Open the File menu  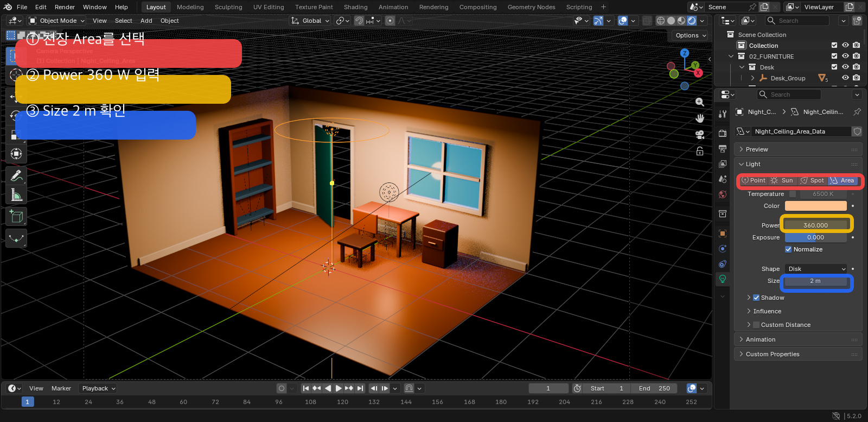(x=22, y=7)
